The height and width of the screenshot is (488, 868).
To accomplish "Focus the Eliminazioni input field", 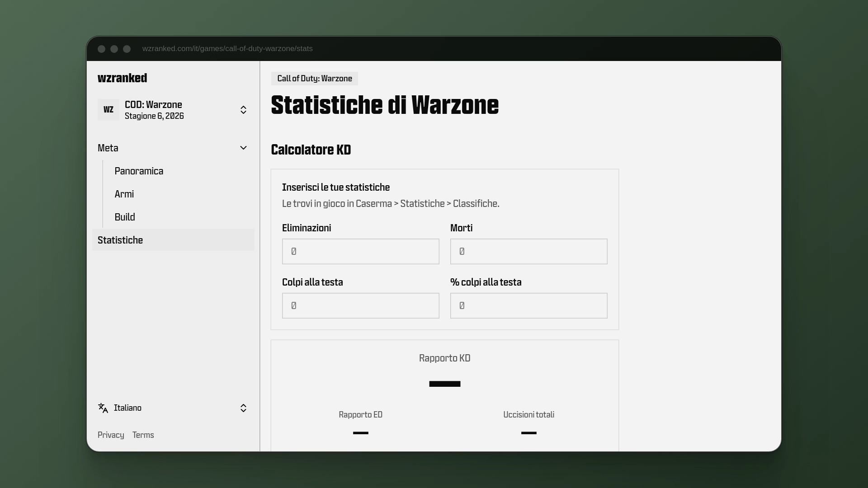I will pos(361,252).
